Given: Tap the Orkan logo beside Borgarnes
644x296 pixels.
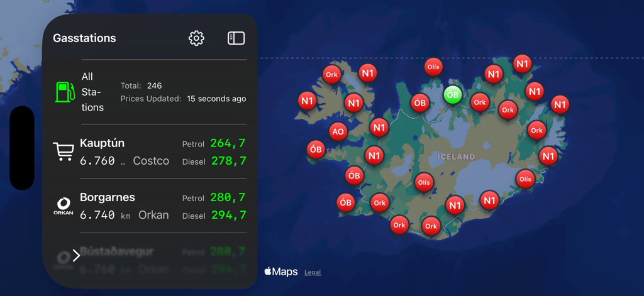Looking at the screenshot, I should (64, 206).
